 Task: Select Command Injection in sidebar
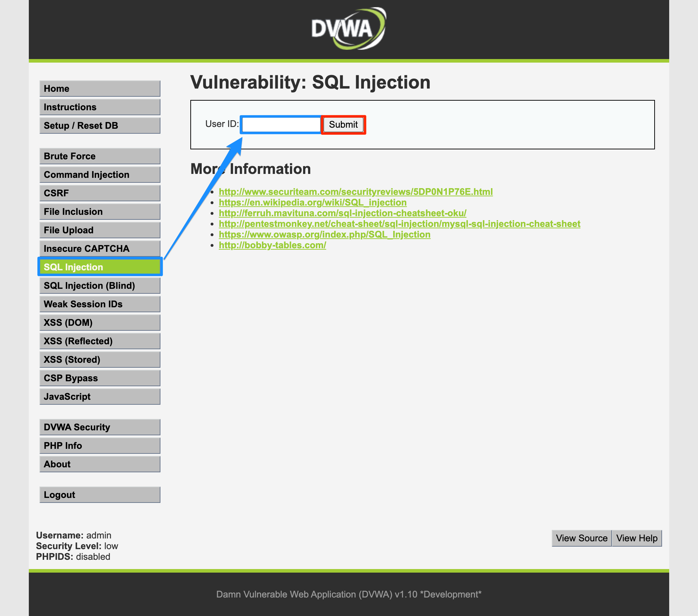coord(100,175)
